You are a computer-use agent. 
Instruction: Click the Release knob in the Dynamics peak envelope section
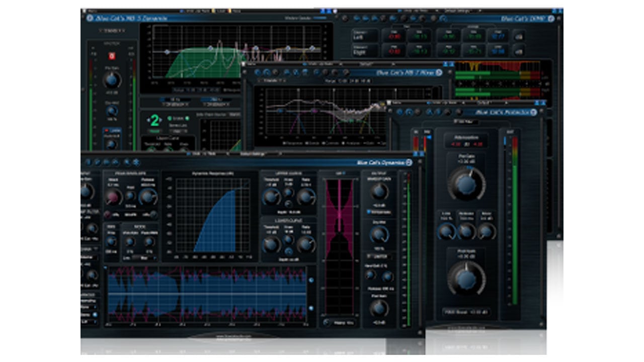click(147, 197)
